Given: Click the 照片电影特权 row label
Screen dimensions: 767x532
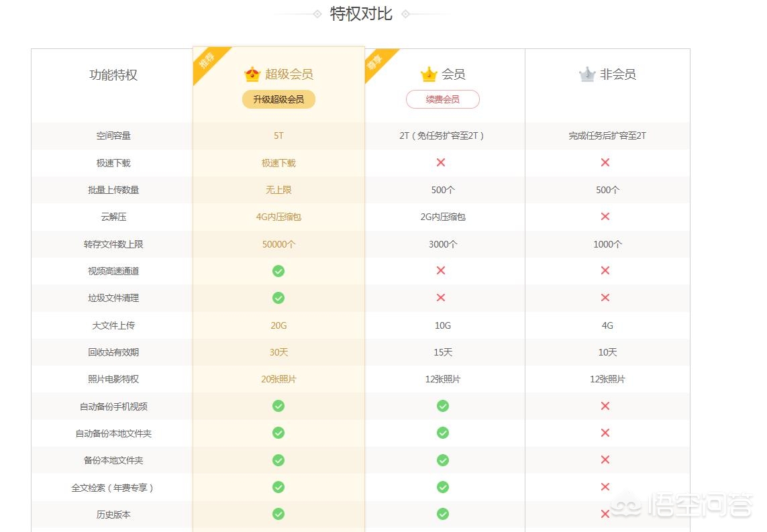Looking at the screenshot, I should [x=113, y=379].
